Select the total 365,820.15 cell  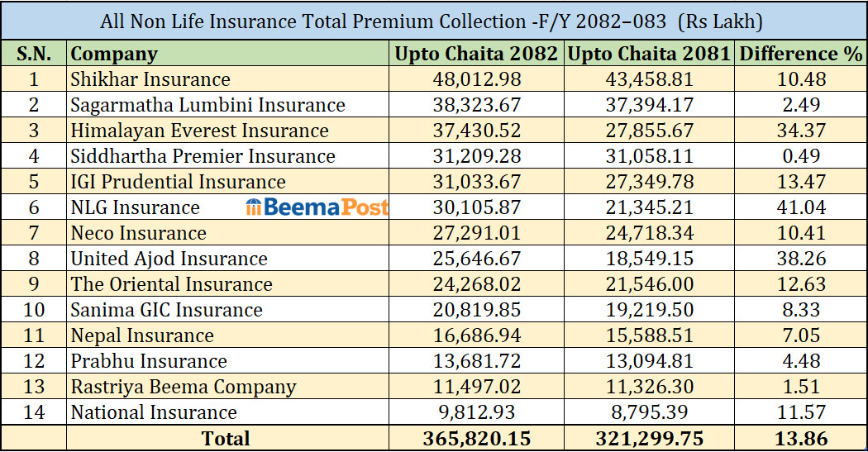point(476,439)
